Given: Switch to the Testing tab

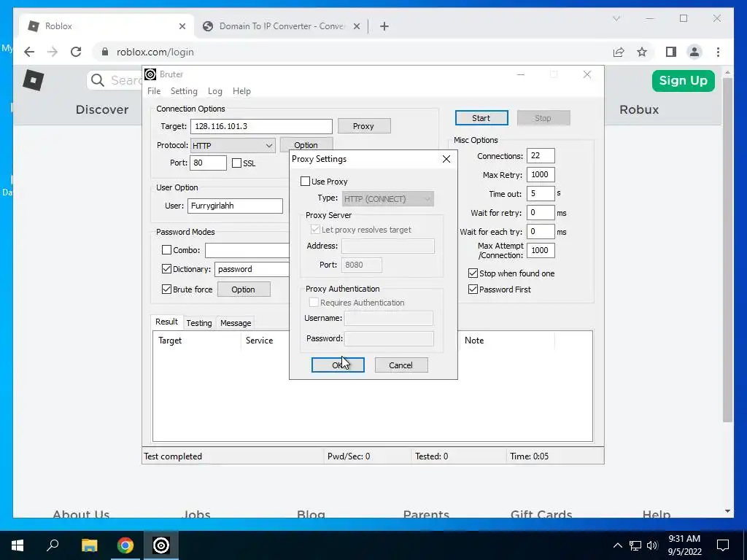Looking at the screenshot, I should point(199,323).
